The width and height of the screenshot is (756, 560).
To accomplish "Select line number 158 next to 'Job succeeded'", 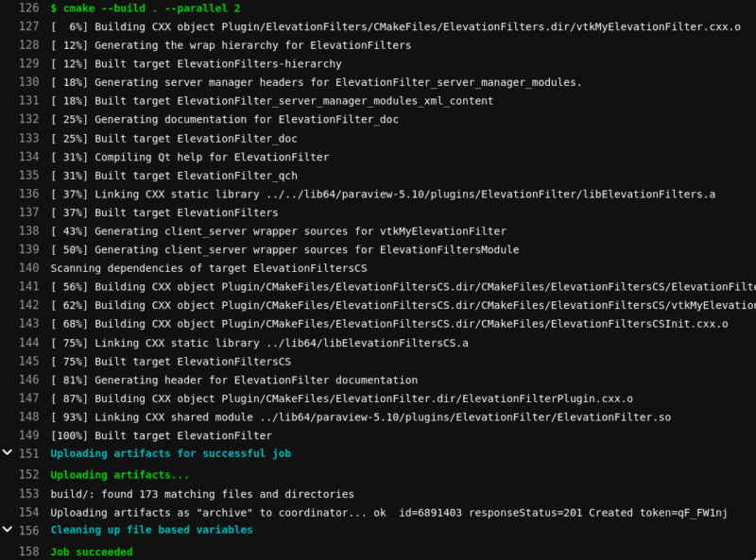I will [x=29, y=552].
